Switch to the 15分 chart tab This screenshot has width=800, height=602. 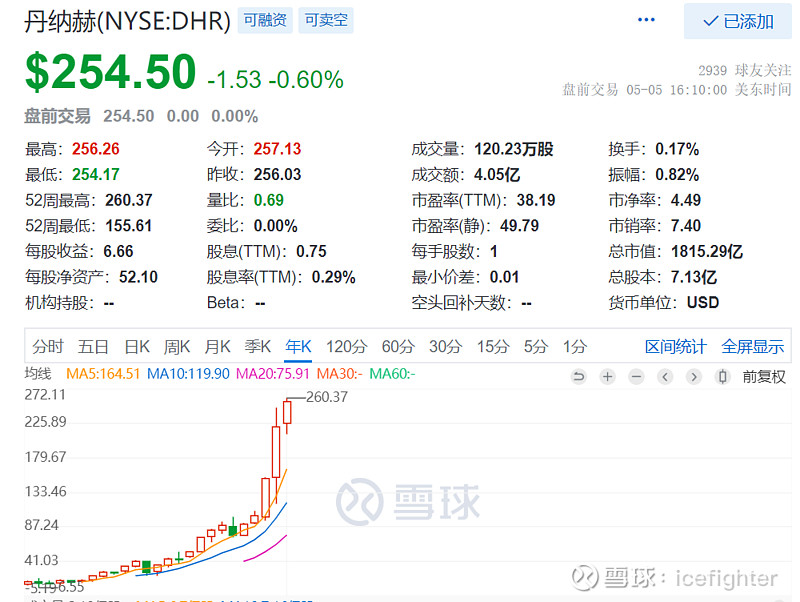pos(493,346)
